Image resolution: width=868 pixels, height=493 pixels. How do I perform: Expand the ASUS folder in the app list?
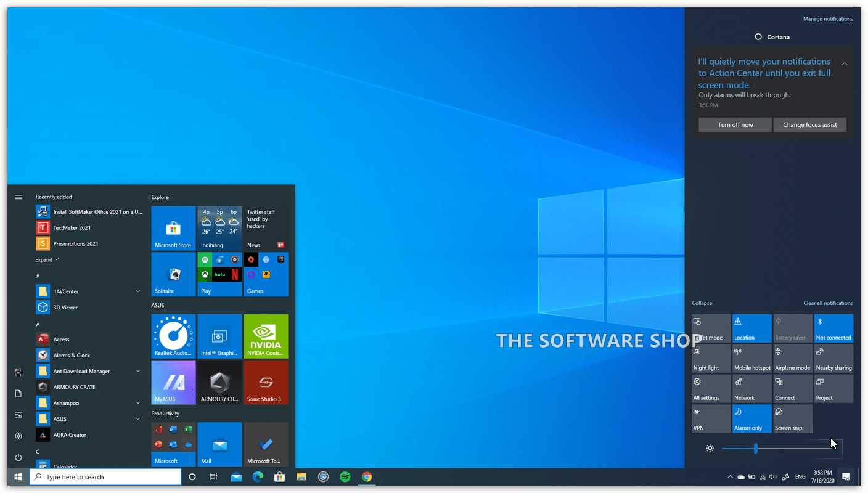(137, 418)
